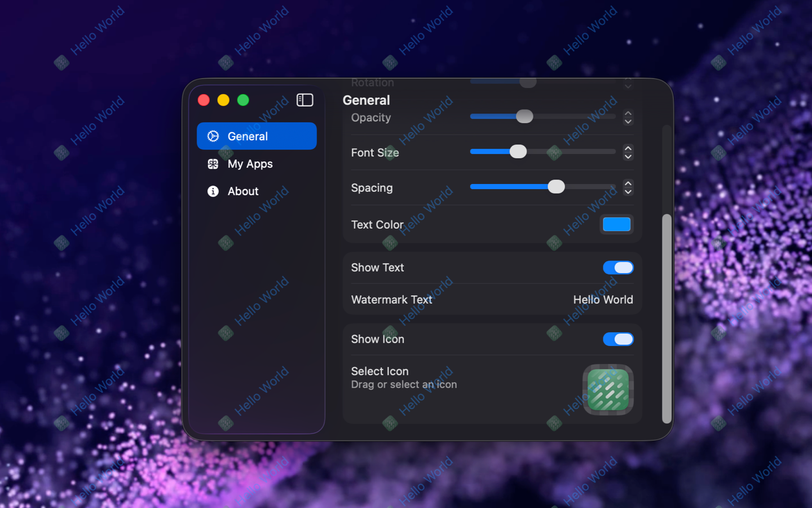Increase Spacing with stepper up arrow
This screenshot has width=812, height=508.
(628, 183)
